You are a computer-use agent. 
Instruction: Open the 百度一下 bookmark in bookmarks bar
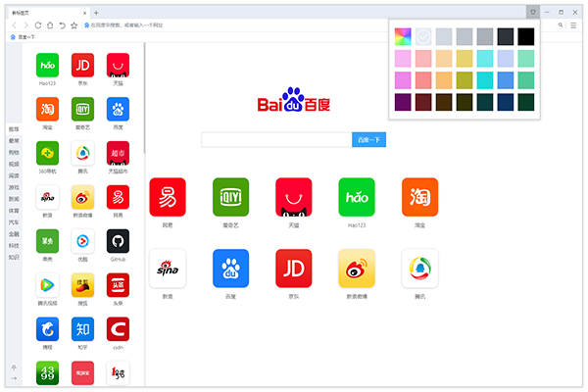(x=24, y=37)
